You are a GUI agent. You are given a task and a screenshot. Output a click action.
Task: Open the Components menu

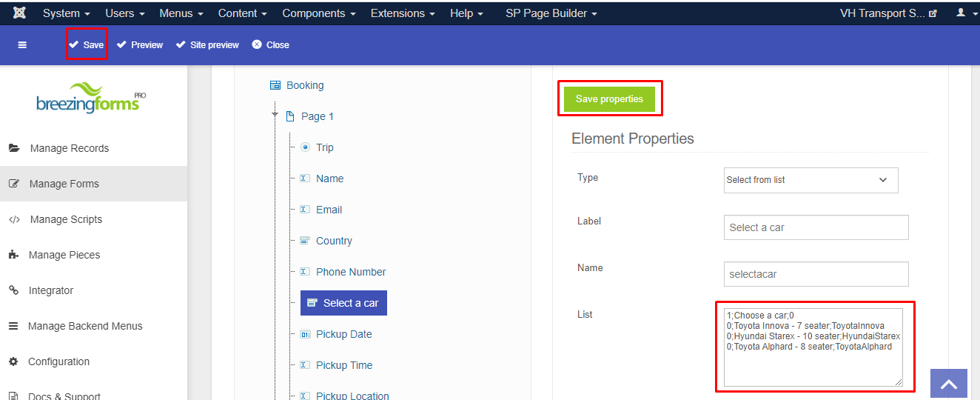pyautogui.click(x=319, y=13)
